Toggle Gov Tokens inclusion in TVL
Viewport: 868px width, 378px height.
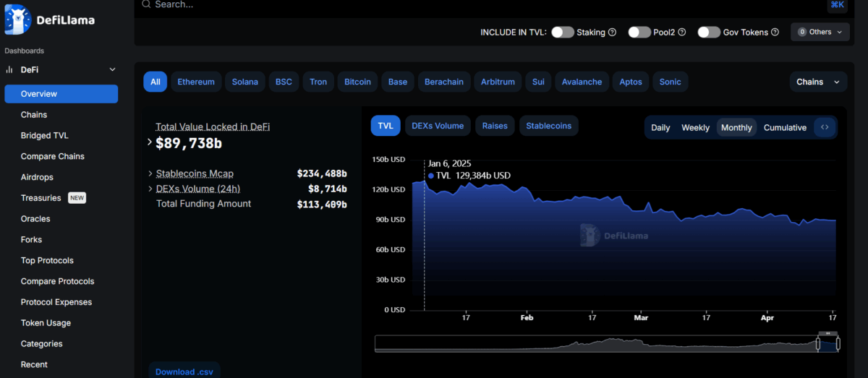[x=708, y=32]
